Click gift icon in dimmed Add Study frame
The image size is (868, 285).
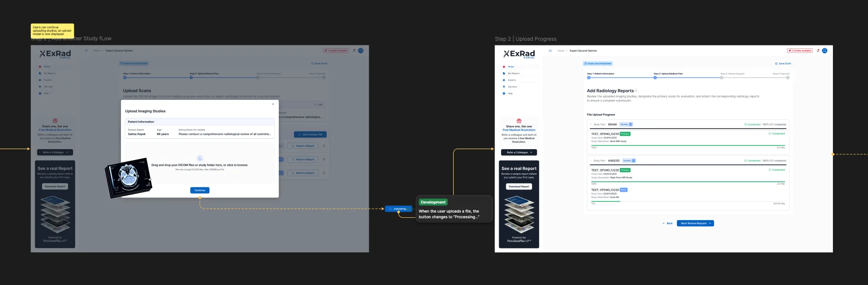[x=55, y=121]
